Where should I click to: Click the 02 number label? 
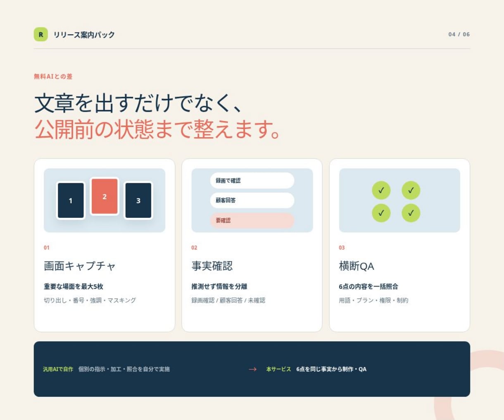[194, 248]
